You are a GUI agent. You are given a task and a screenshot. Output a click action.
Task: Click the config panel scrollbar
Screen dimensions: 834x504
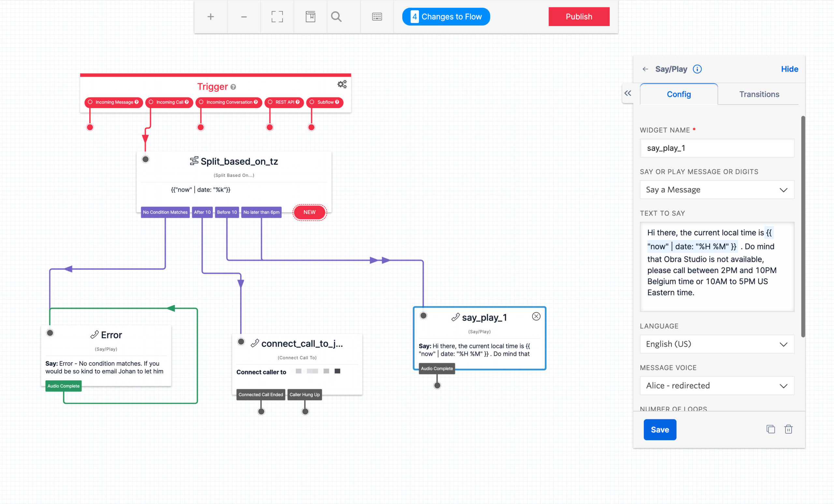pos(802,227)
